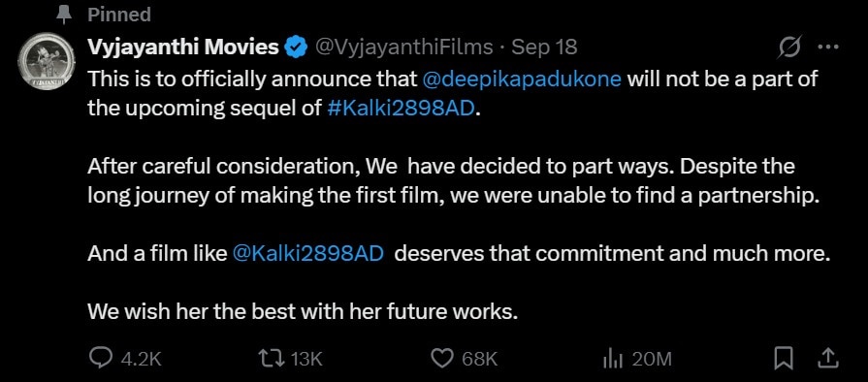Open the Sep 18 timestamp permalink
Viewport: 868px width, 382px height.
coord(544,48)
